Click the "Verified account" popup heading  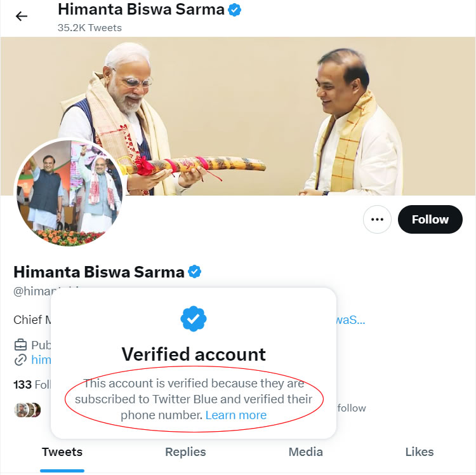tap(194, 354)
